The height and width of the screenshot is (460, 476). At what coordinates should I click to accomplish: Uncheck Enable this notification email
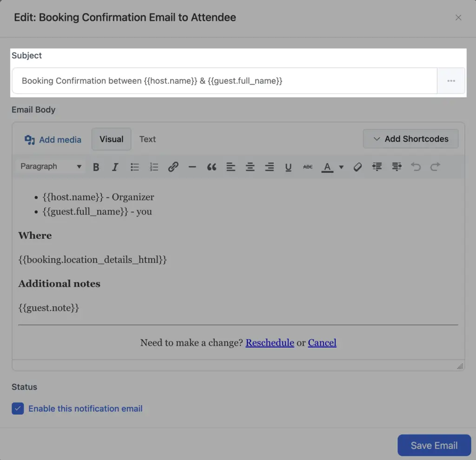click(x=18, y=408)
